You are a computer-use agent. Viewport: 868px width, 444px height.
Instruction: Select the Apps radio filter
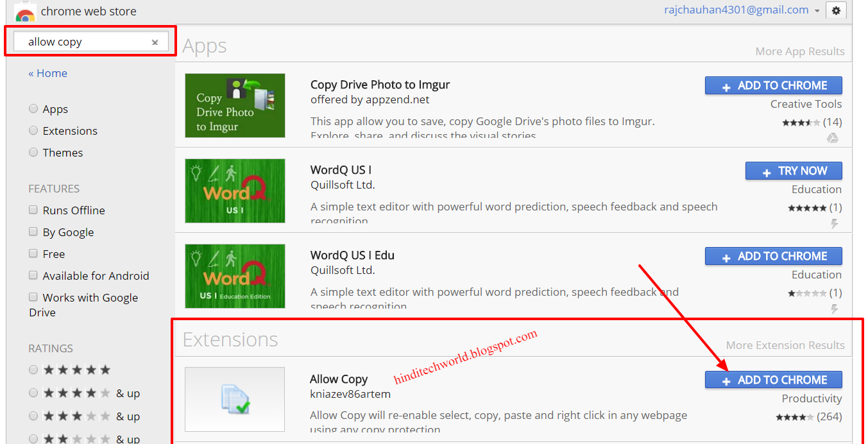click(33, 109)
